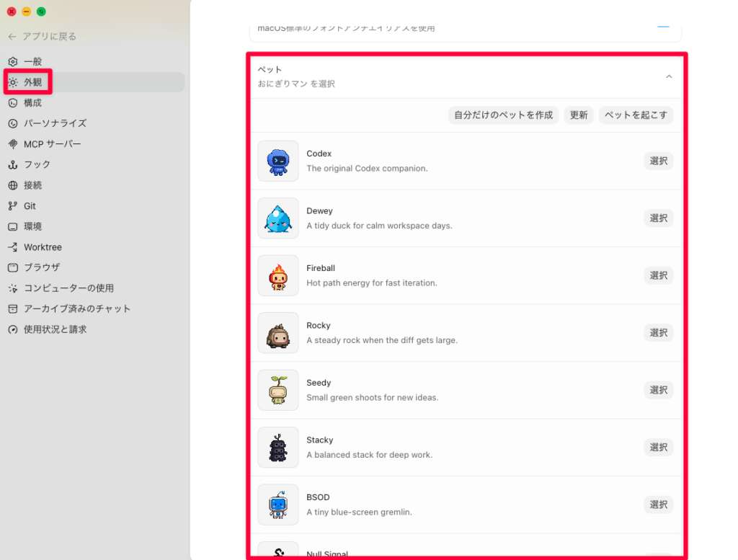Screen dimensions: 738x560
Task: Click the Stacky pet thumbnail
Action: click(278, 448)
